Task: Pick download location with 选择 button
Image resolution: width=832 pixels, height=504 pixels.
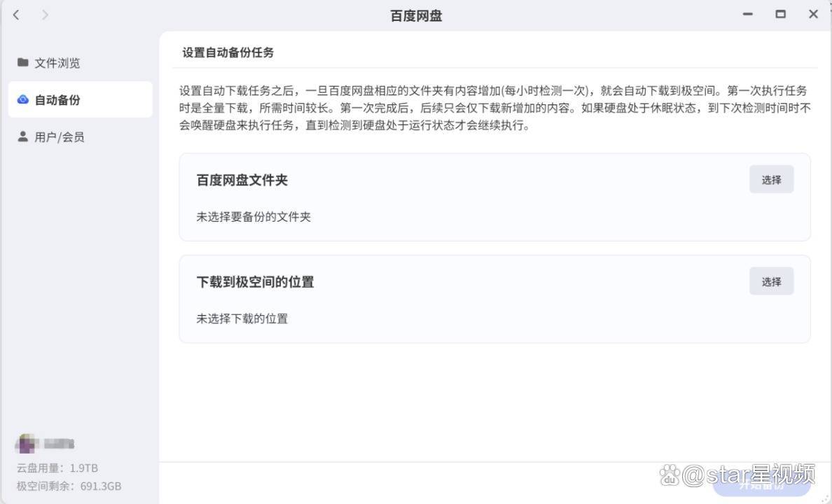Action: click(x=771, y=281)
